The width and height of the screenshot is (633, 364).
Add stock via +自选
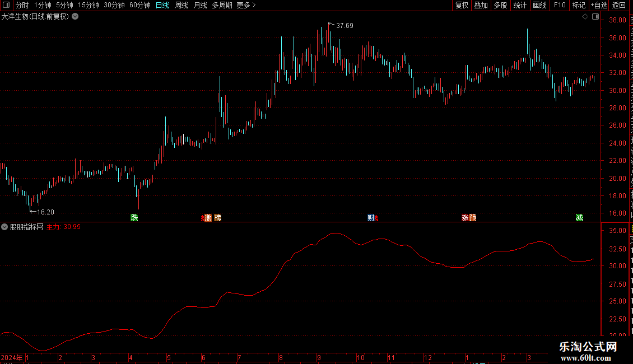click(x=599, y=5)
